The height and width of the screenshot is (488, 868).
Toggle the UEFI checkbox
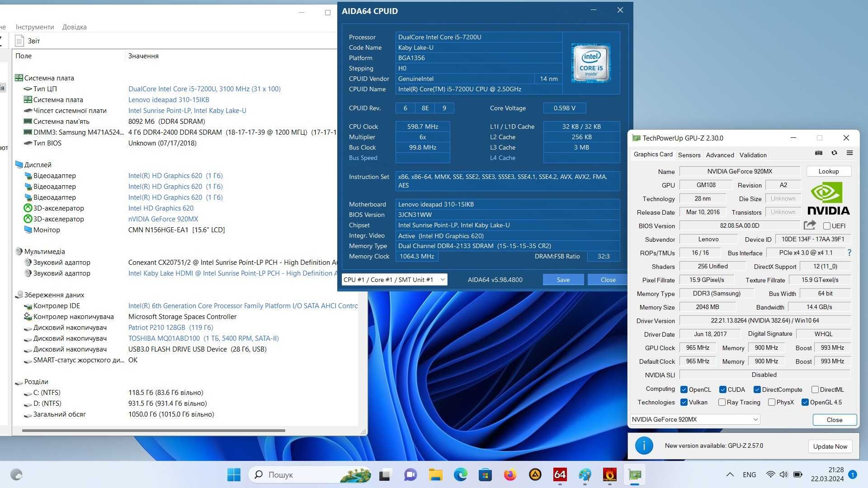(827, 226)
